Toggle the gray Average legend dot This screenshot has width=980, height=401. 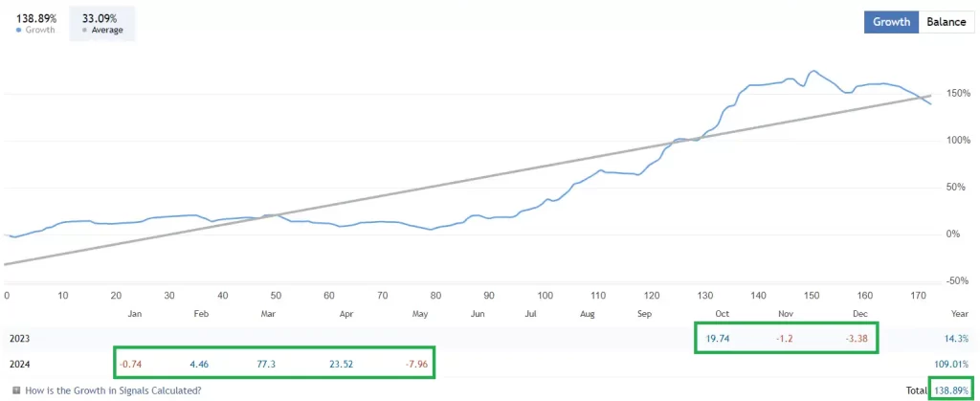point(85,30)
